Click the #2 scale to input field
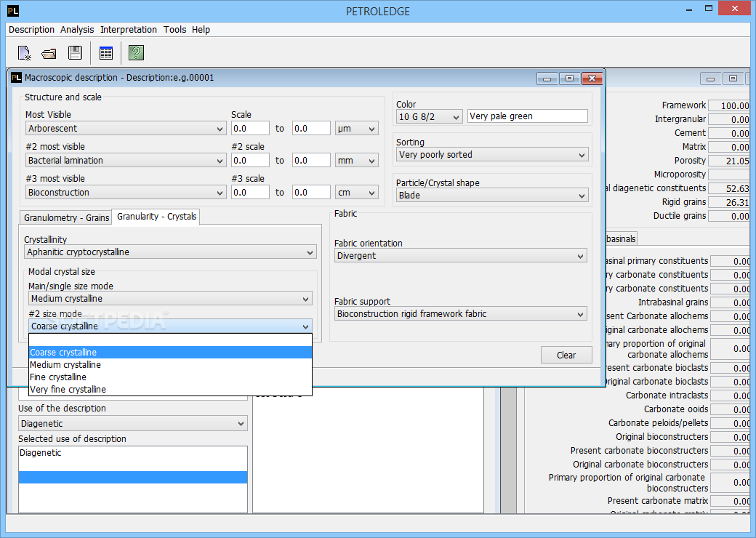This screenshot has width=756, height=538. [x=311, y=161]
